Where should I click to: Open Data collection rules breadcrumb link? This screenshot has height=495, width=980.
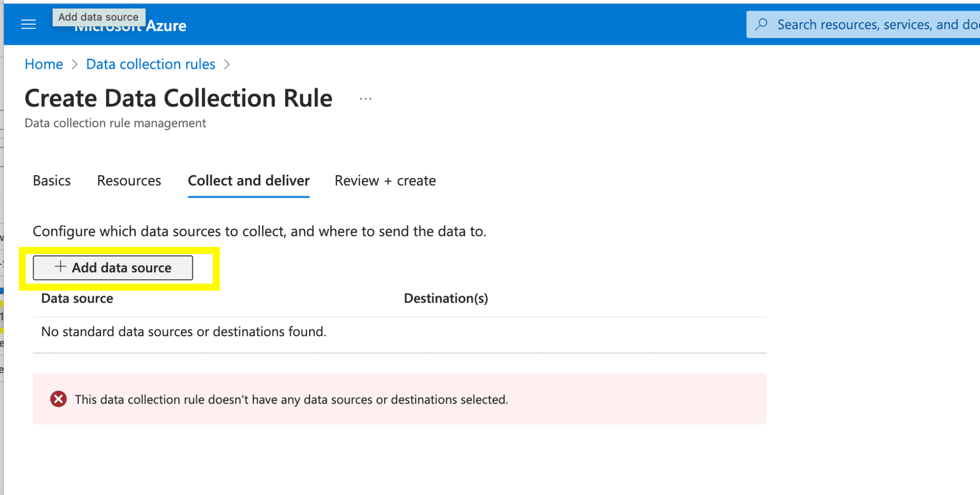click(x=150, y=65)
